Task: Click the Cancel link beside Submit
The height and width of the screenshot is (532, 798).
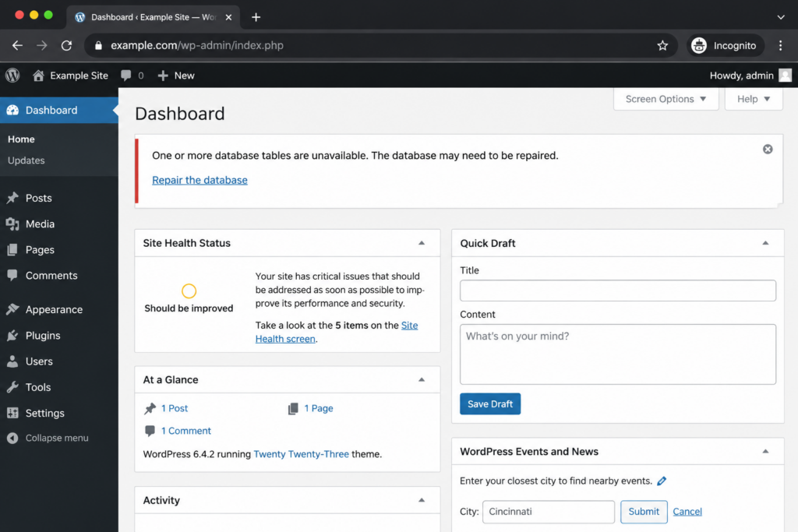Action: coord(687,512)
